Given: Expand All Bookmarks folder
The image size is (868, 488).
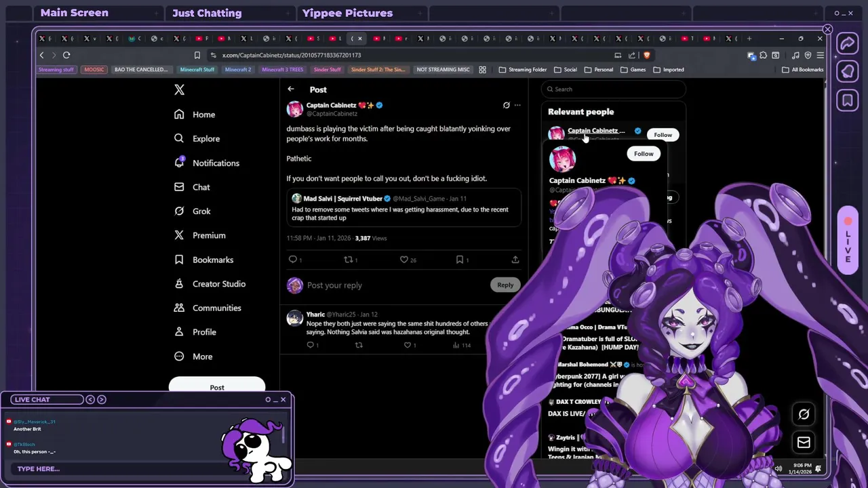Looking at the screenshot, I should [x=803, y=69].
